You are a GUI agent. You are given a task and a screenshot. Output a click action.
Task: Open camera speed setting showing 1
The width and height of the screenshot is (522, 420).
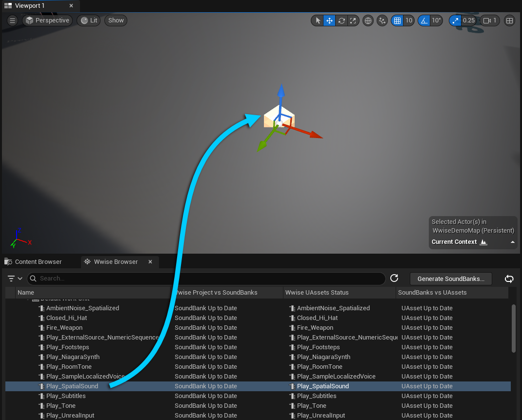(x=489, y=20)
